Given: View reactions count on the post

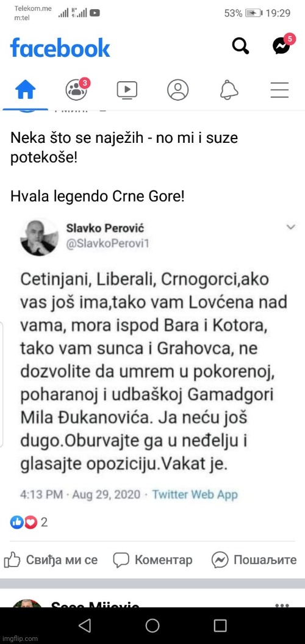Looking at the screenshot, I should click(x=29, y=522).
